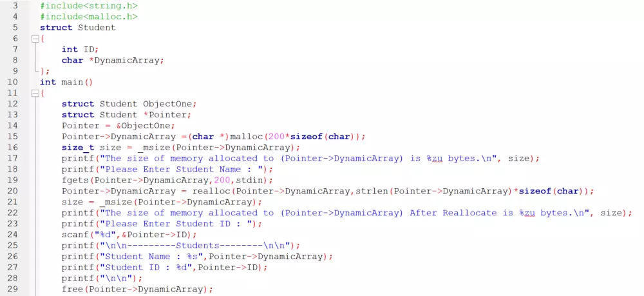Click the fgets statement line

tap(167, 180)
